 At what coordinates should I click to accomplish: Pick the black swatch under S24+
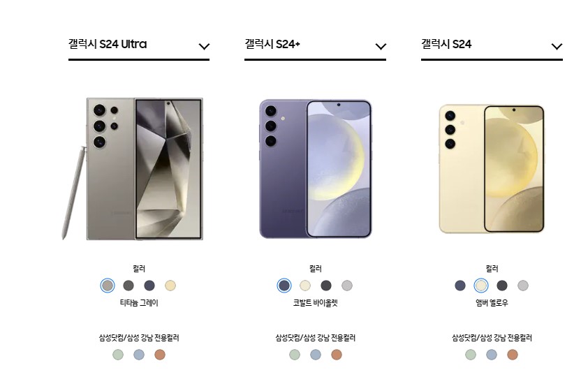pos(326,286)
